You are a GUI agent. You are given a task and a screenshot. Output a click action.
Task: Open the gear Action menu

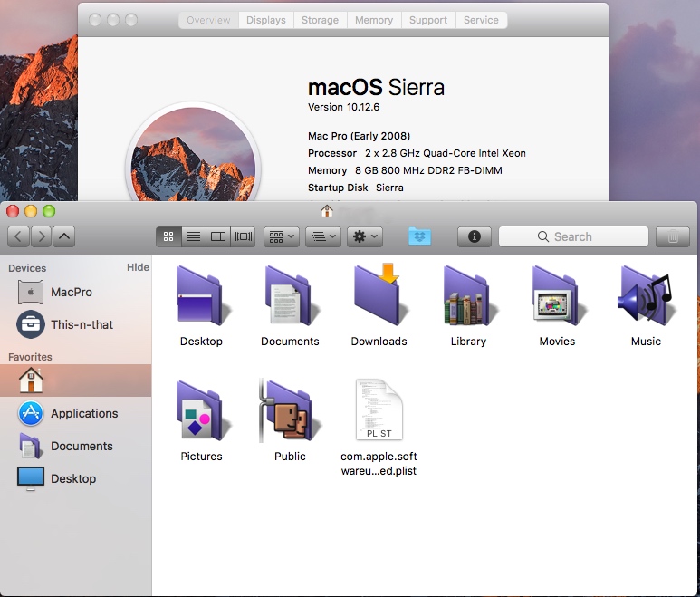[365, 236]
